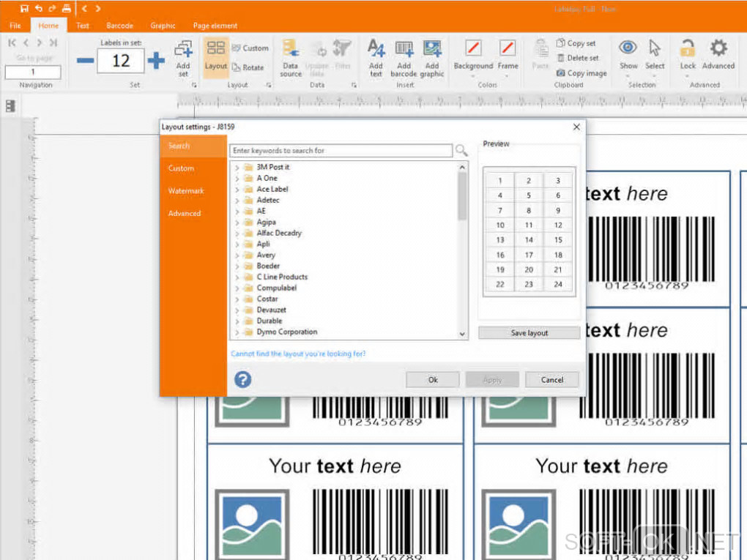Open the Barcode ribbon tab

[x=119, y=26]
